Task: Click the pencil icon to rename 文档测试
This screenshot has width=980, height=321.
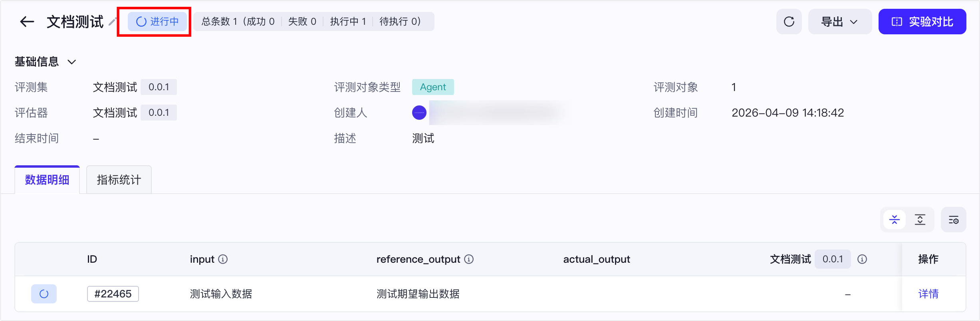Action: click(x=113, y=22)
